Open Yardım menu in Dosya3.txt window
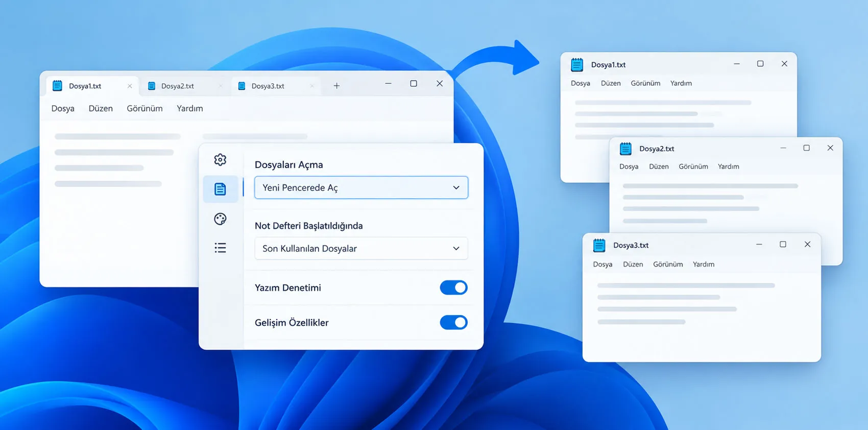Viewport: 868px width, 430px height. tap(704, 264)
